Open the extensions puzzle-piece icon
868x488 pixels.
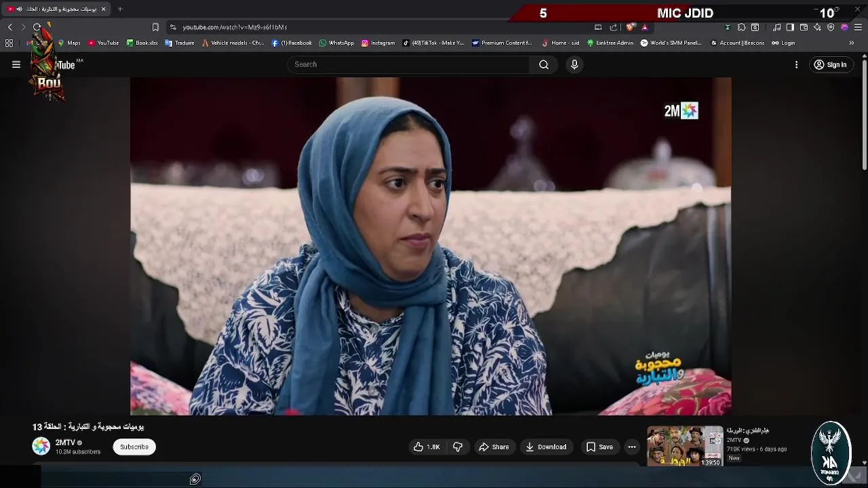coord(741,27)
